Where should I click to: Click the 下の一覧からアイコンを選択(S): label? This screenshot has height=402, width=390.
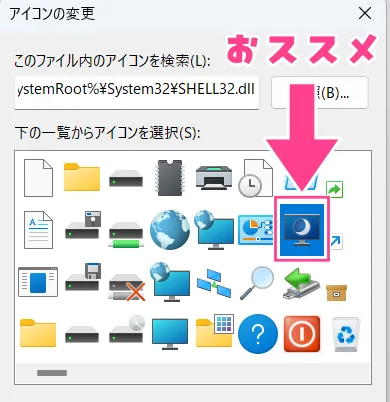(107, 133)
